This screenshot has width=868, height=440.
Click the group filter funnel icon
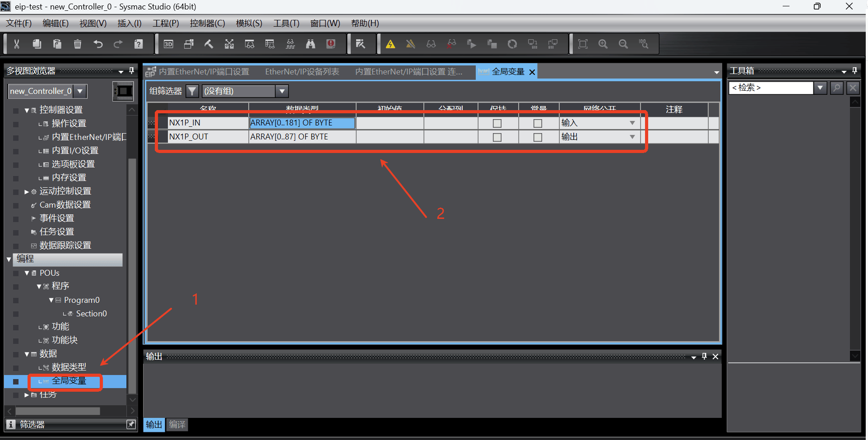[x=192, y=91]
